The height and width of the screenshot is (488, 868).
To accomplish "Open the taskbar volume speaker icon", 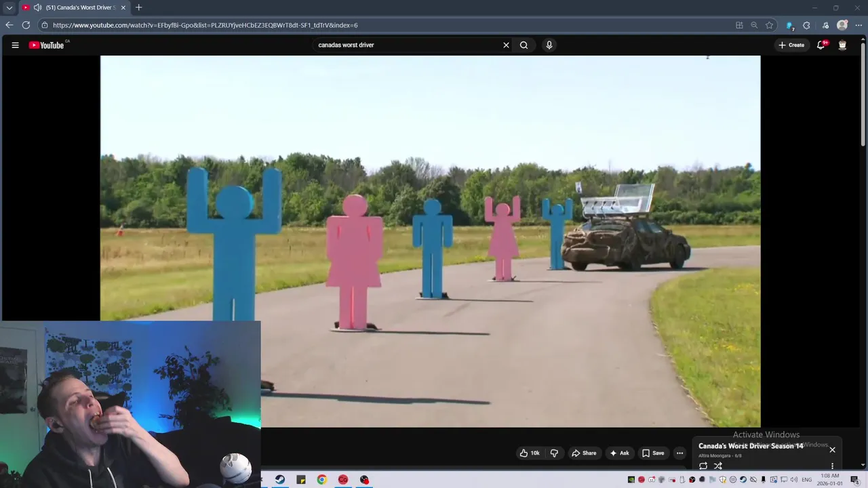I will (x=793, y=480).
